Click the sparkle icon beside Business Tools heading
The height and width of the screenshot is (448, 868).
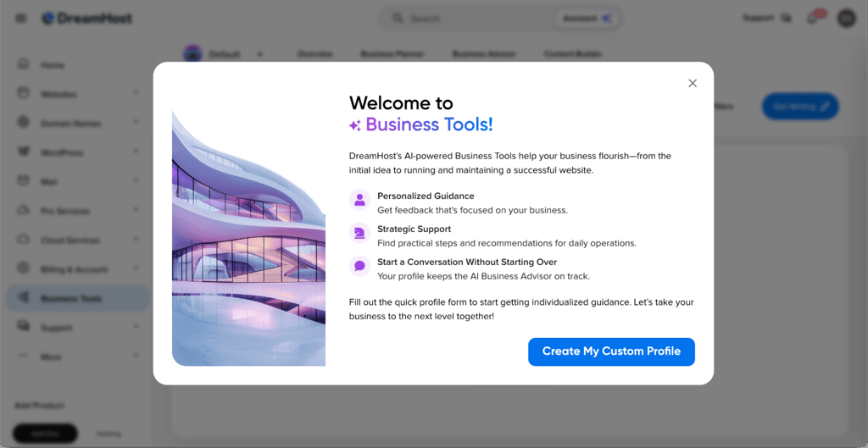point(355,125)
